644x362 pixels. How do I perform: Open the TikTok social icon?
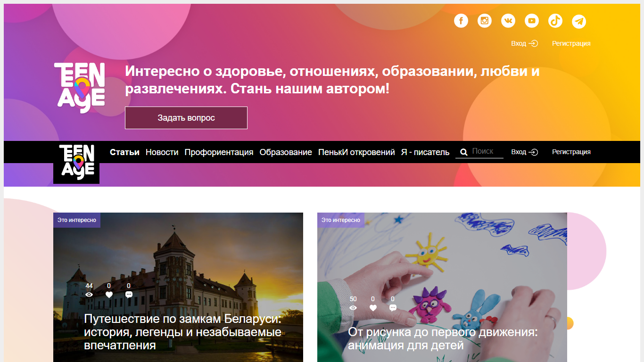[x=555, y=21]
